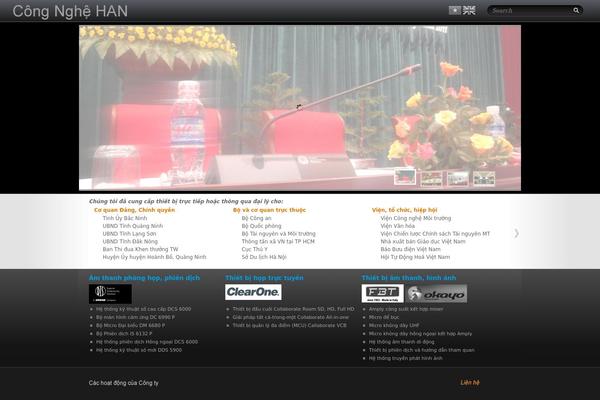Select Hệ thống phiên dịch Hồng ngoại DCS 6000
600x400 pixels.
[147, 342]
